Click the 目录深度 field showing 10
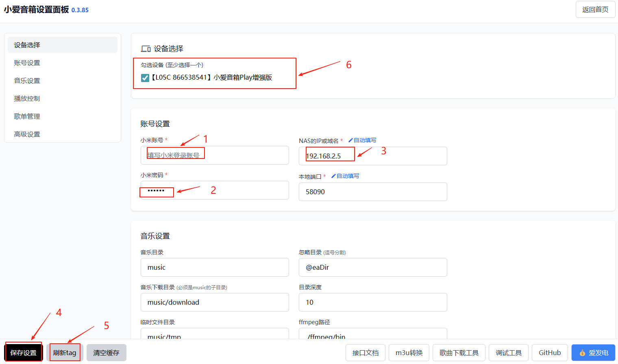The width and height of the screenshot is (618, 364). [373, 302]
